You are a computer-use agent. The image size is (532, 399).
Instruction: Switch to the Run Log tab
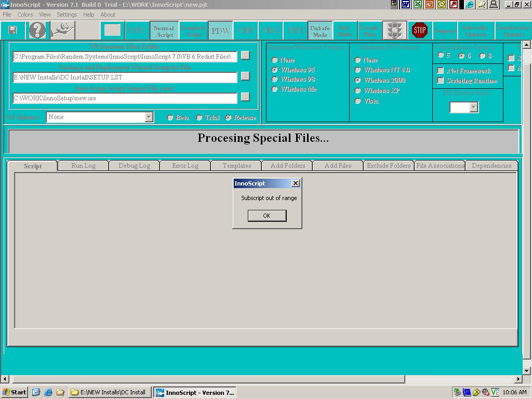(x=84, y=166)
